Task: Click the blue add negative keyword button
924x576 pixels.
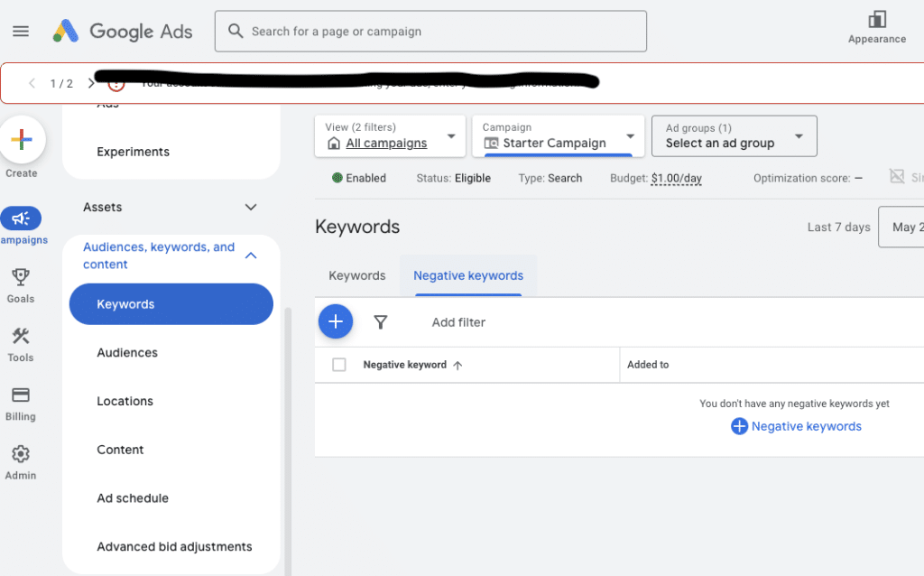Action: 336,321
